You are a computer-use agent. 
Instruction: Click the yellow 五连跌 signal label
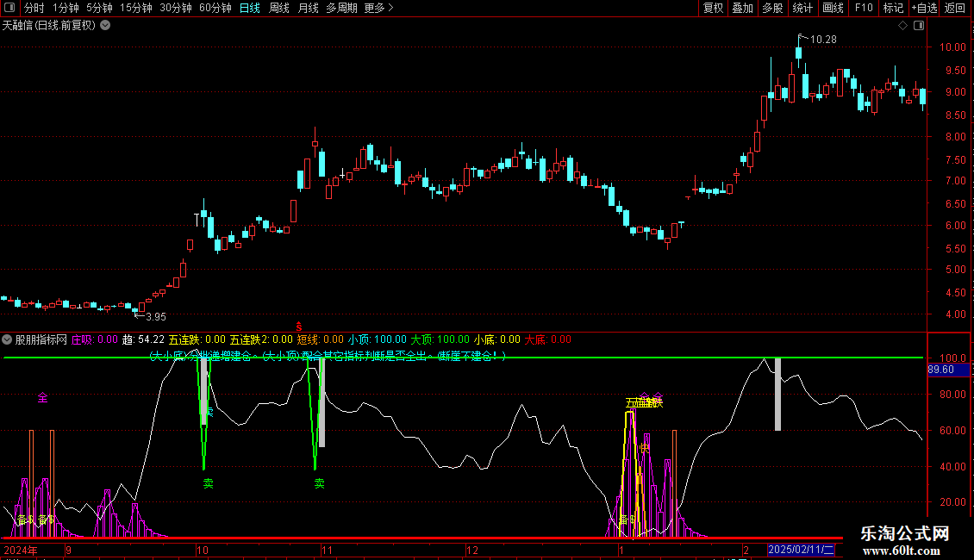644,402
